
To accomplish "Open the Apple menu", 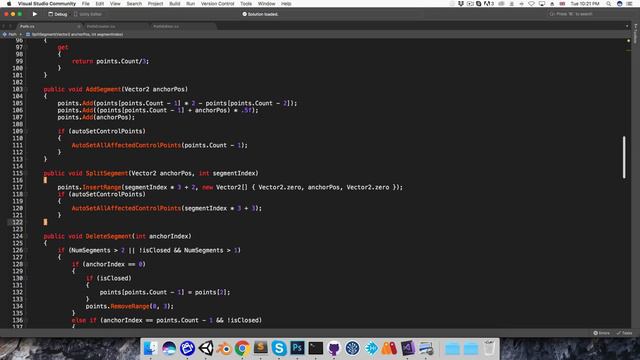I will (9, 3).
